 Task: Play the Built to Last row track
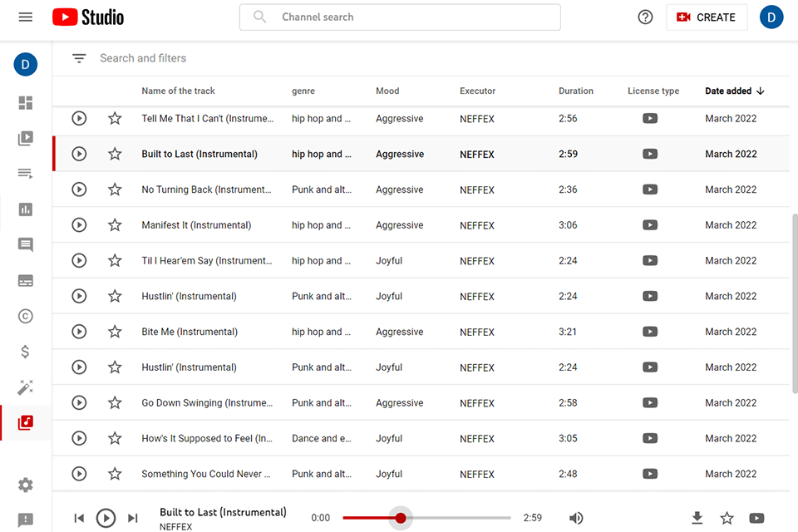click(x=79, y=154)
